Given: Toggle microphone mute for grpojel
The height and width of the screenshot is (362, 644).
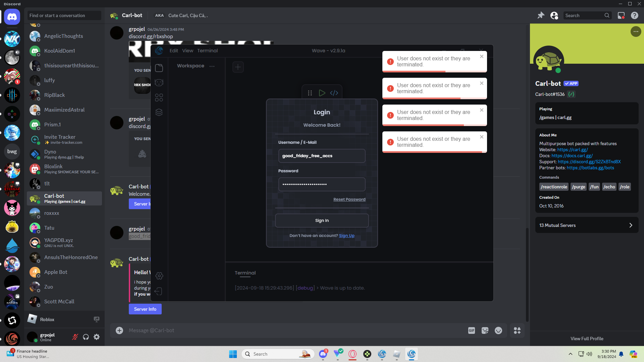Looking at the screenshot, I should (x=75, y=337).
